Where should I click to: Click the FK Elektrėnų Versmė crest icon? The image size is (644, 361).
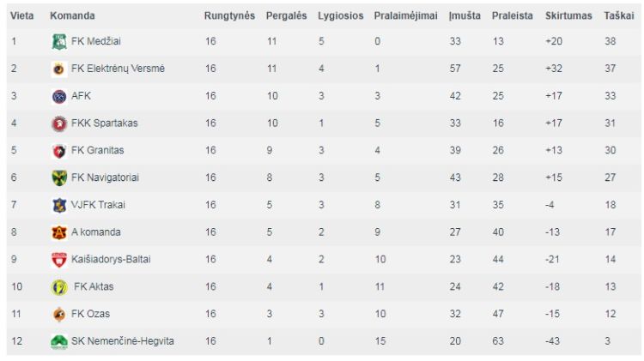(59, 69)
